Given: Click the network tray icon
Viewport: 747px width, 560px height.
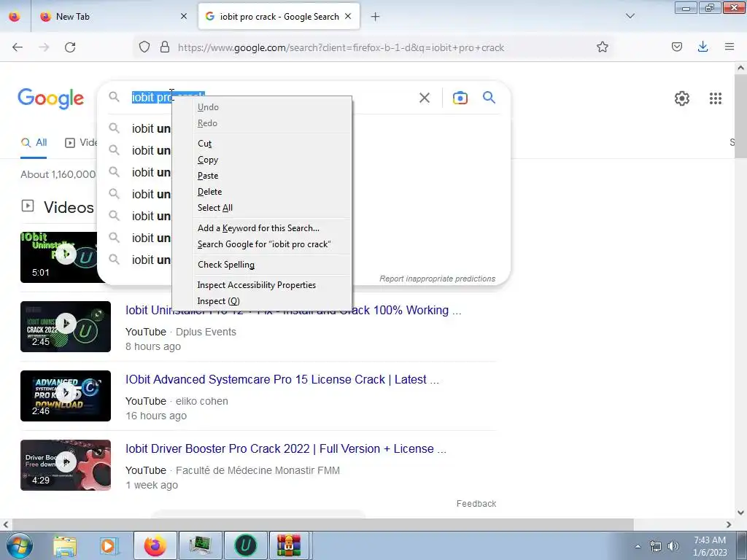Looking at the screenshot, I should click(x=656, y=546).
